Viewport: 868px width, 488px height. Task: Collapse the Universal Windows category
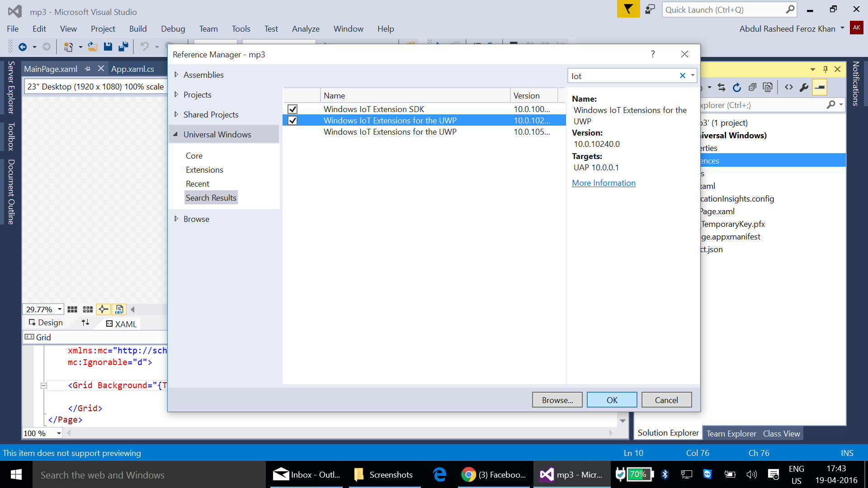coord(175,134)
